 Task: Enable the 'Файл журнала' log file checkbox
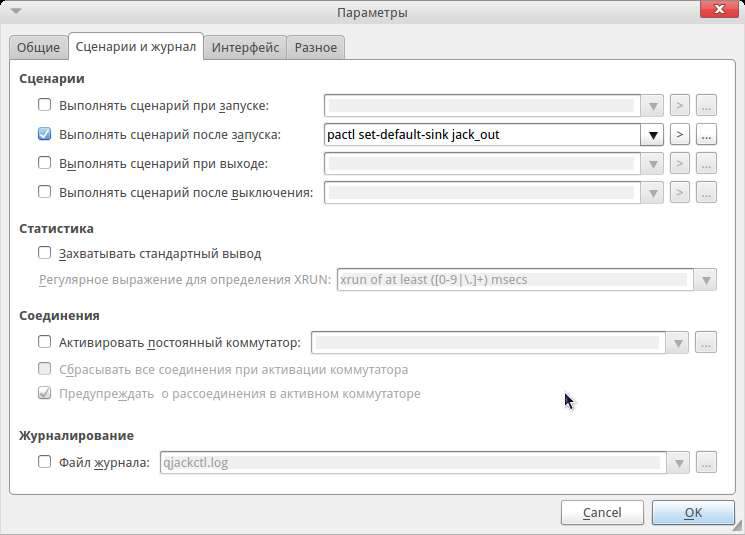pos(44,462)
